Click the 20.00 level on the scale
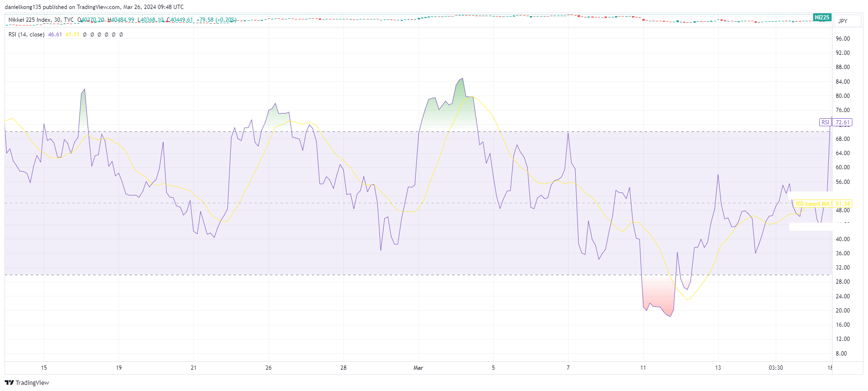This screenshot has height=391, width=868. (x=842, y=311)
